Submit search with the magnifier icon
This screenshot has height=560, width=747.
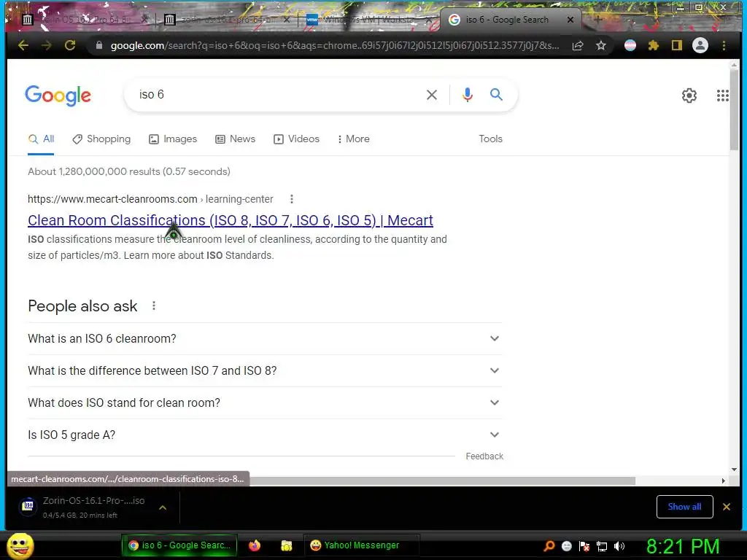[x=496, y=94]
